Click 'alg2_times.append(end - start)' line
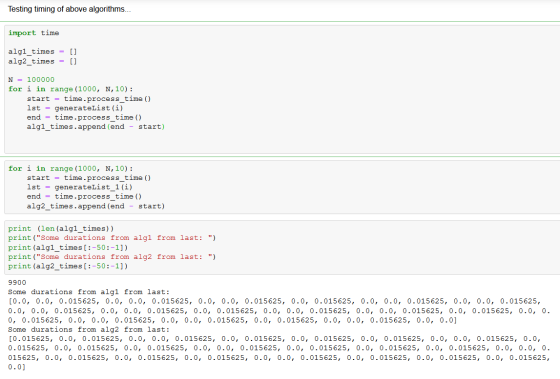The image size is (560, 379). pyautogui.click(x=96, y=206)
